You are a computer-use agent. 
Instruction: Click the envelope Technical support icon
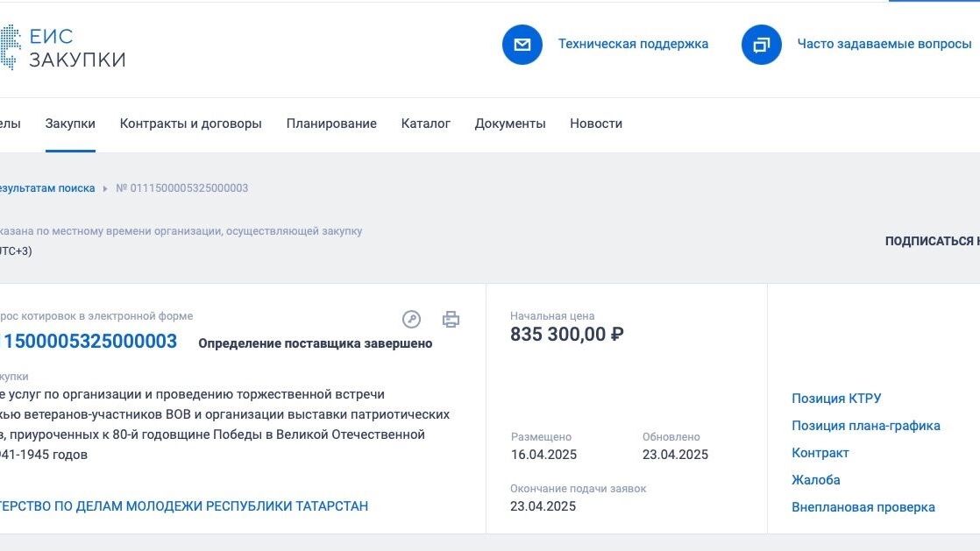click(522, 45)
